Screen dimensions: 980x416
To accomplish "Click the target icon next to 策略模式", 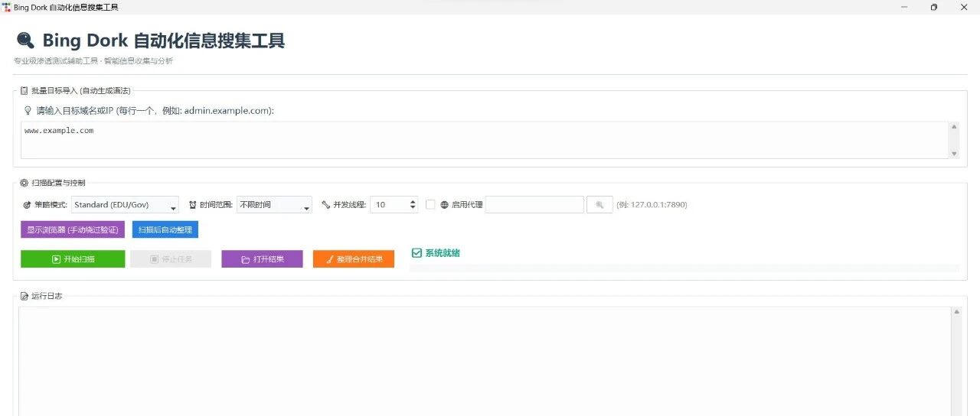I will tap(28, 205).
